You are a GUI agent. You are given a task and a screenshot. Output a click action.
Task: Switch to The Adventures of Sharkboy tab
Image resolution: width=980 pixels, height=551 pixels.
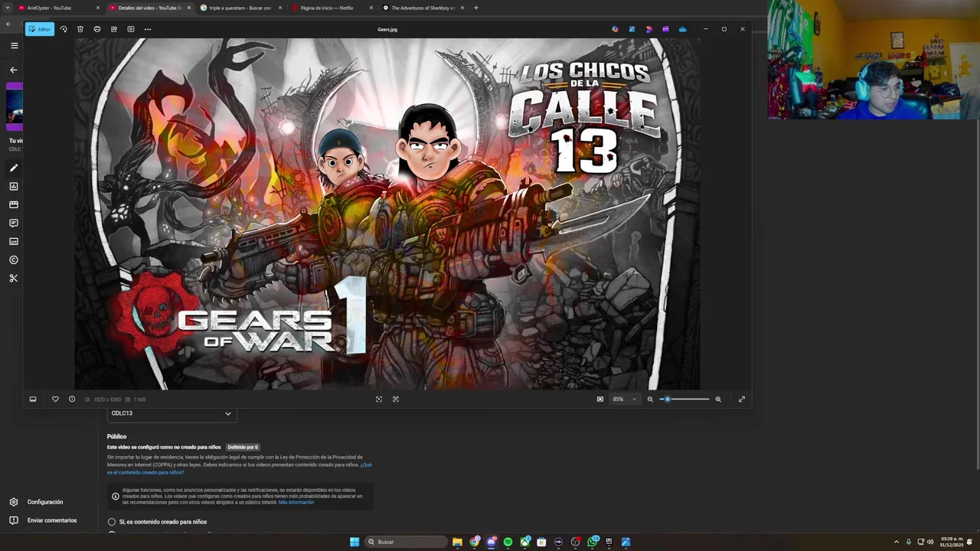point(423,8)
